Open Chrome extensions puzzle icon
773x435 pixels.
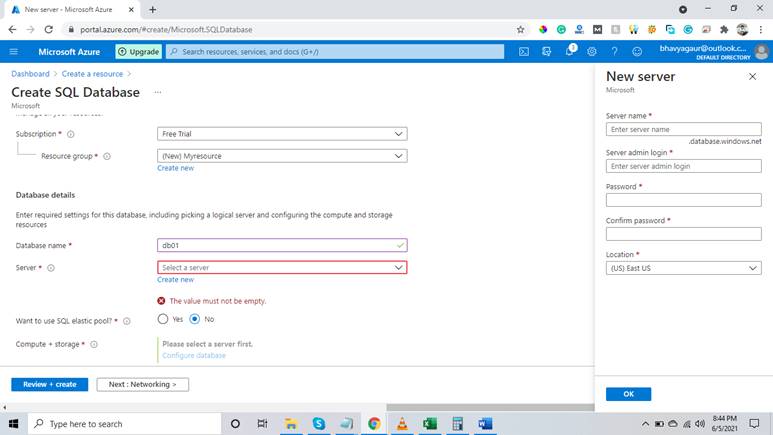tap(724, 30)
